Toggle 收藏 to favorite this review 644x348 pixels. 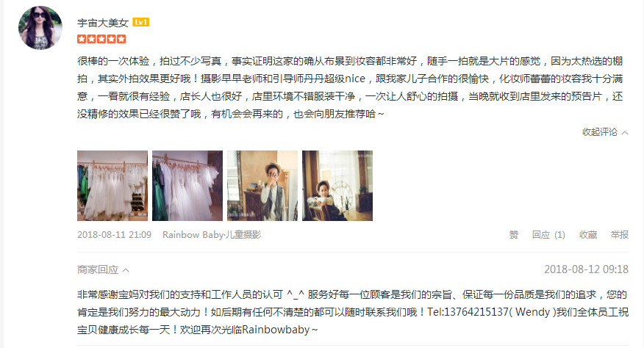point(587,235)
